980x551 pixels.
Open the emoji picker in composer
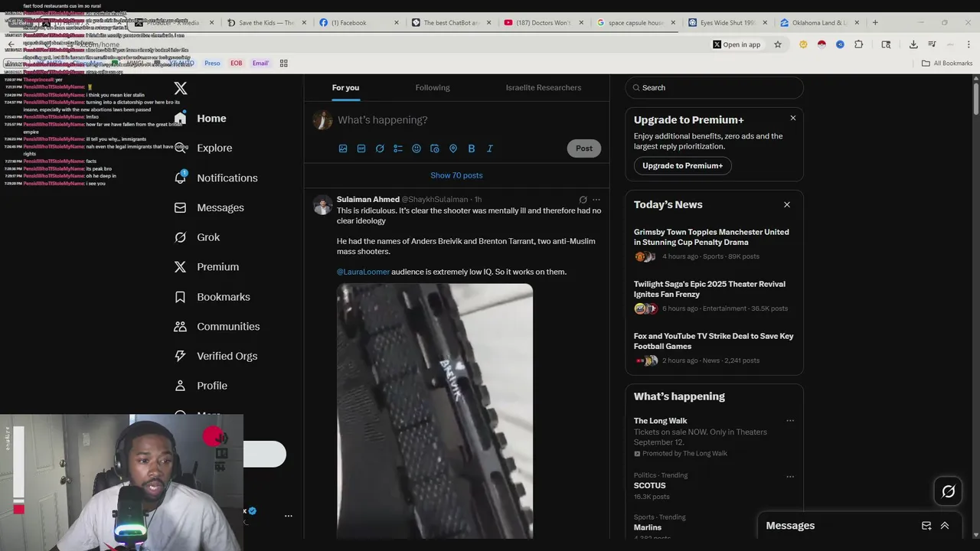(x=416, y=148)
